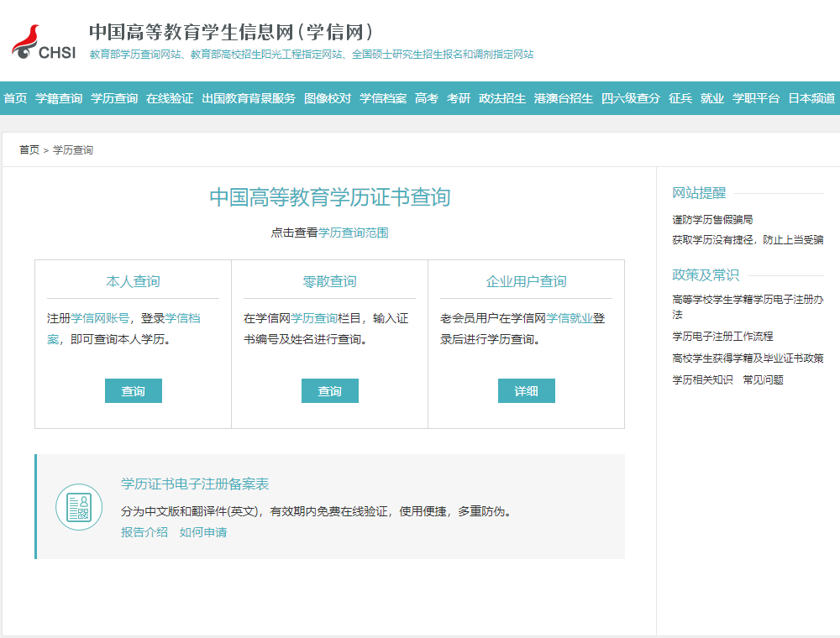Open the 常见问题 link

764,380
